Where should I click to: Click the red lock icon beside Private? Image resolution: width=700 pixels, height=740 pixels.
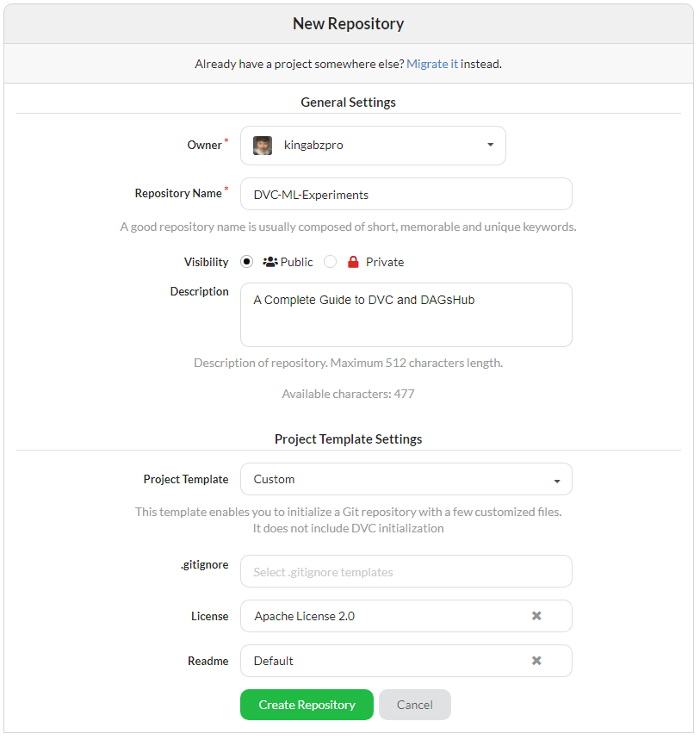351,262
